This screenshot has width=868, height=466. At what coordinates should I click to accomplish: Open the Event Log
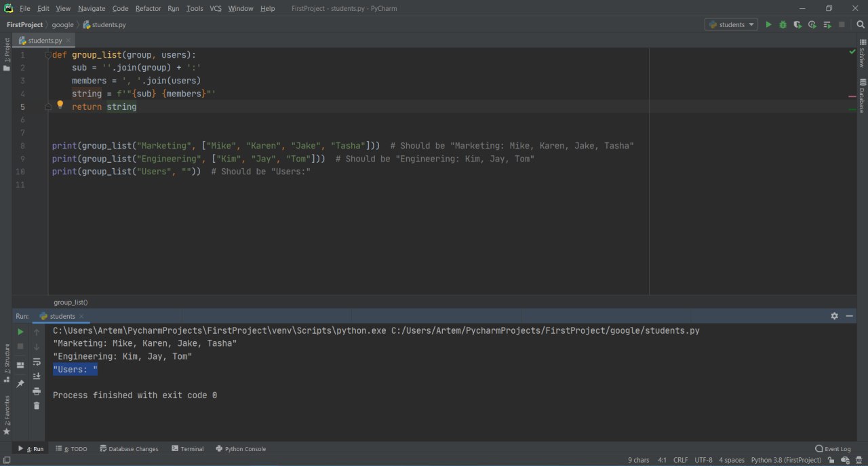point(833,449)
